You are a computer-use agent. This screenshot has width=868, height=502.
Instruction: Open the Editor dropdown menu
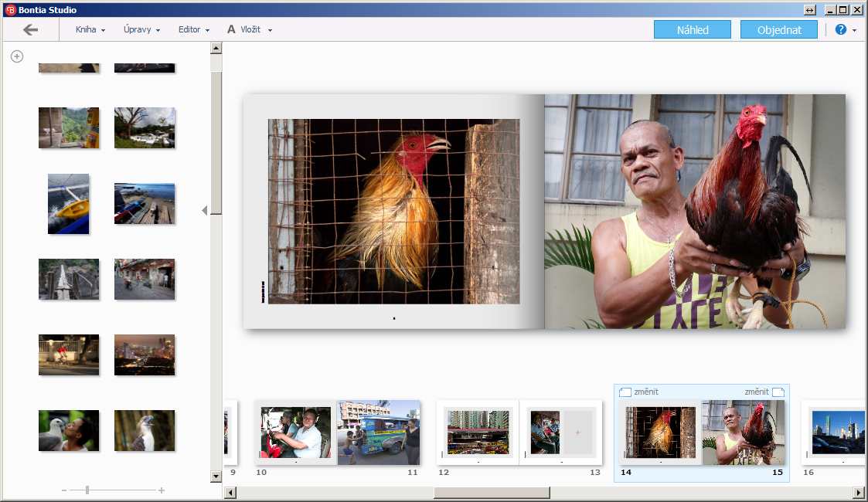pos(194,29)
